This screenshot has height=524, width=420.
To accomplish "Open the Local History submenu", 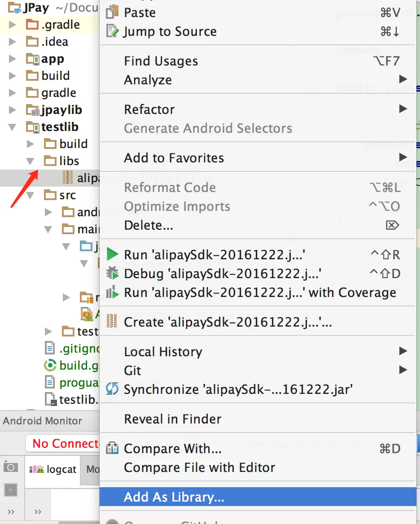I will click(x=258, y=351).
